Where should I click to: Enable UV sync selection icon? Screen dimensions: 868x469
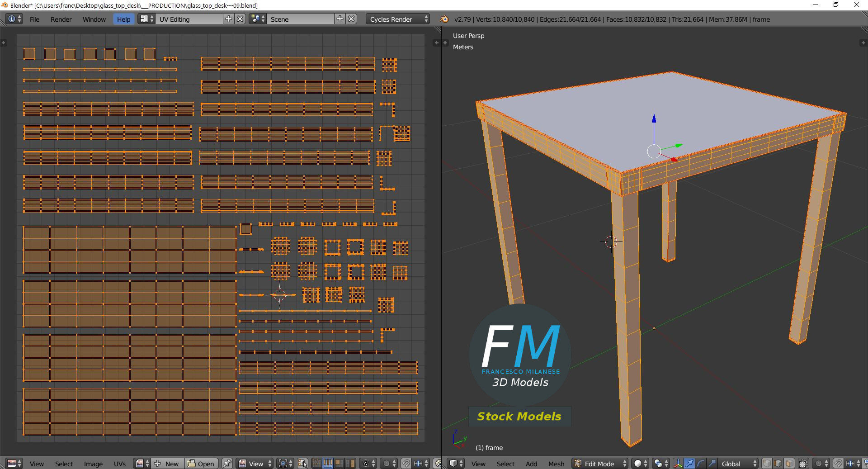pyautogui.click(x=302, y=464)
